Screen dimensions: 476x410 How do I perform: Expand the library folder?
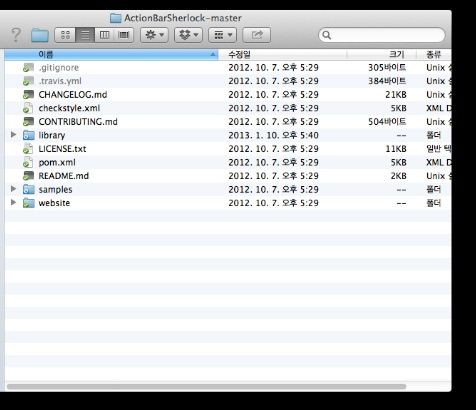[13, 135]
